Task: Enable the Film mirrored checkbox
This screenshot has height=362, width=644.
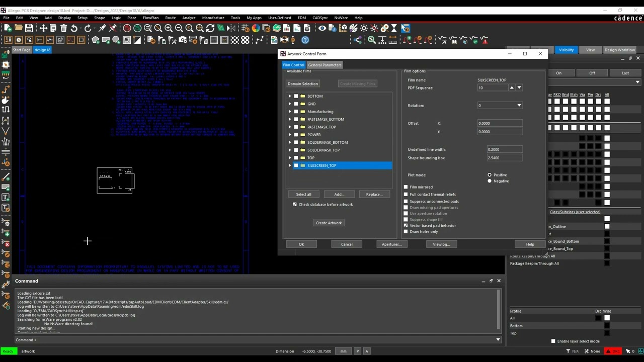Action: pos(406,187)
